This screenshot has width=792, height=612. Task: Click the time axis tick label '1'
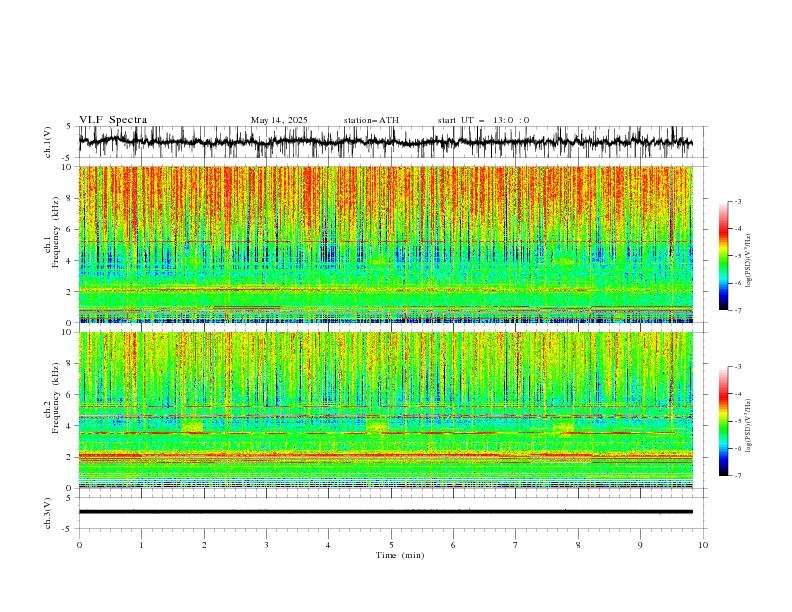[141, 545]
